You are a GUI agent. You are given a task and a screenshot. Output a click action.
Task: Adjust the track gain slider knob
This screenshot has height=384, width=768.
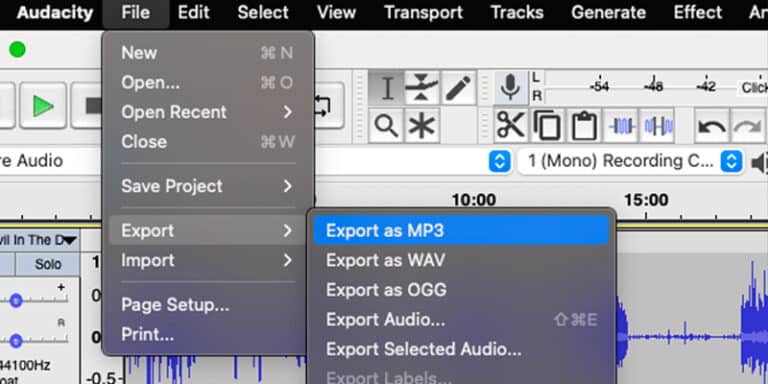point(16,300)
